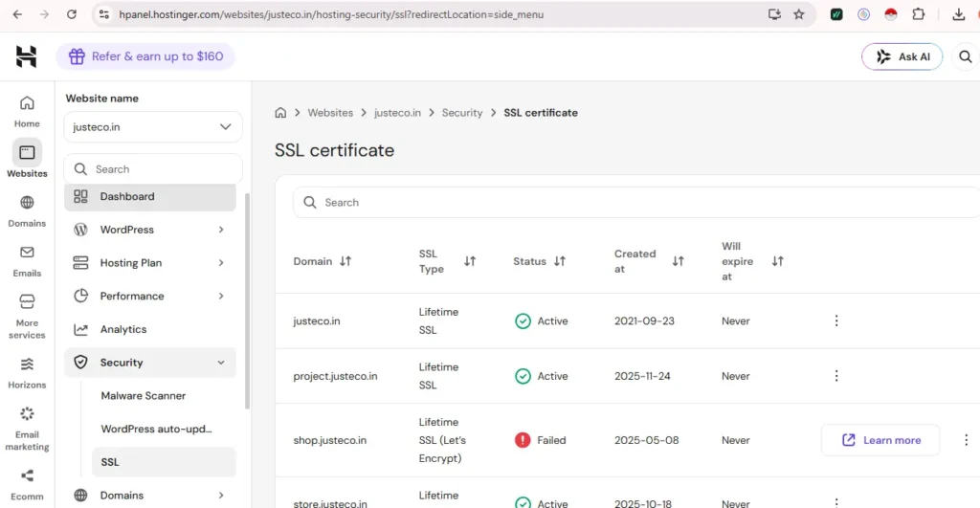The height and width of the screenshot is (508, 980).
Task: Open Dashboard in sidebar menu
Action: pos(150,196)
